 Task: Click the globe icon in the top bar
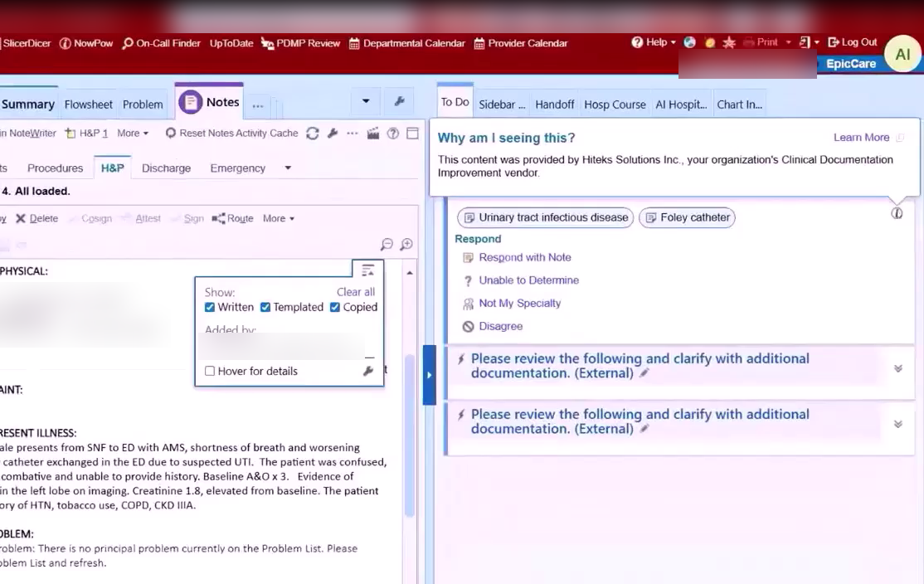(689, 42)
